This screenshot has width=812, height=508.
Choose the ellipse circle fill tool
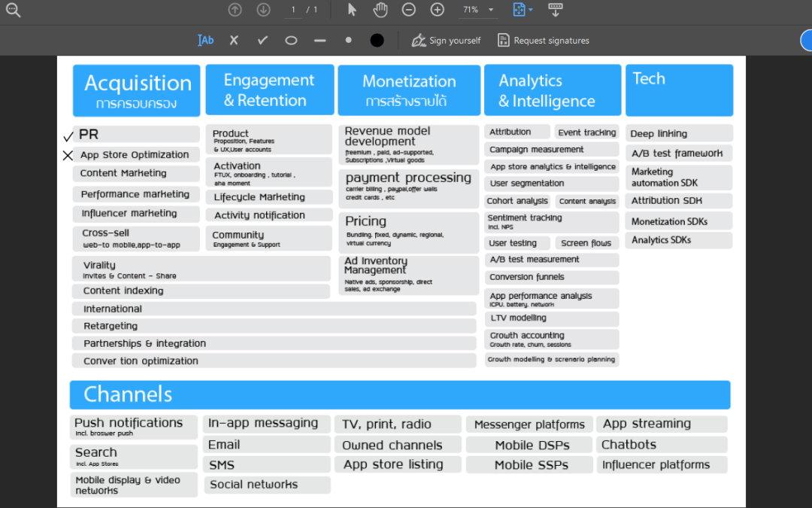pos(291,40)
